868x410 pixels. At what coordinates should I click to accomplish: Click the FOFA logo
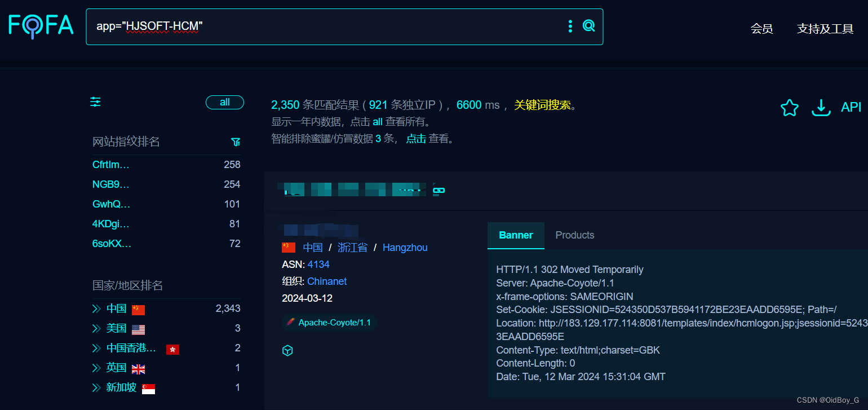[41, 26]
